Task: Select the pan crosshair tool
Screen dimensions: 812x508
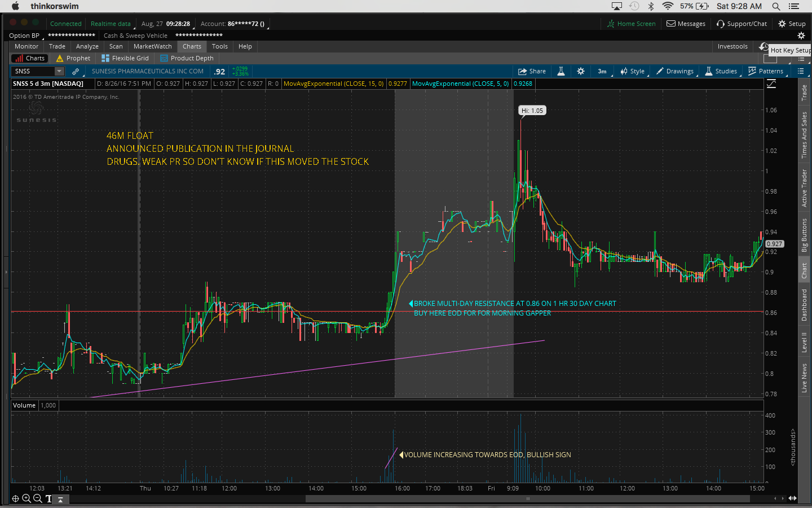Action: (15, 498)
